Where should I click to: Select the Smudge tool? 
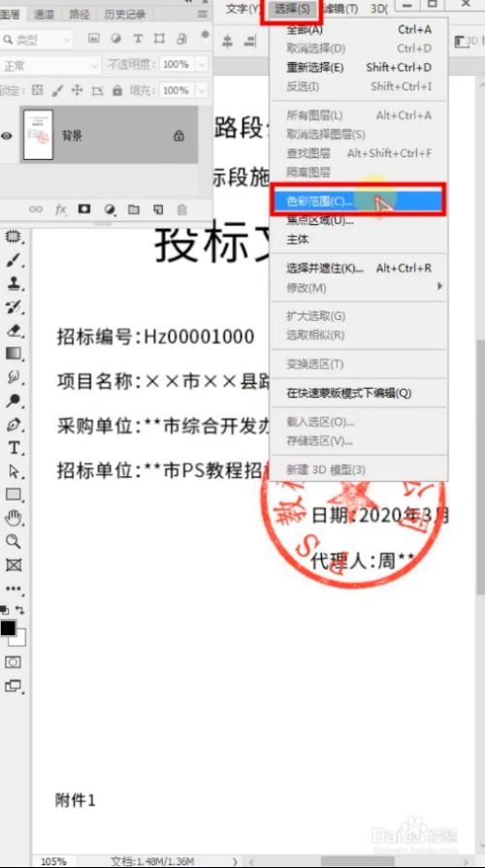tap(14, 377)
